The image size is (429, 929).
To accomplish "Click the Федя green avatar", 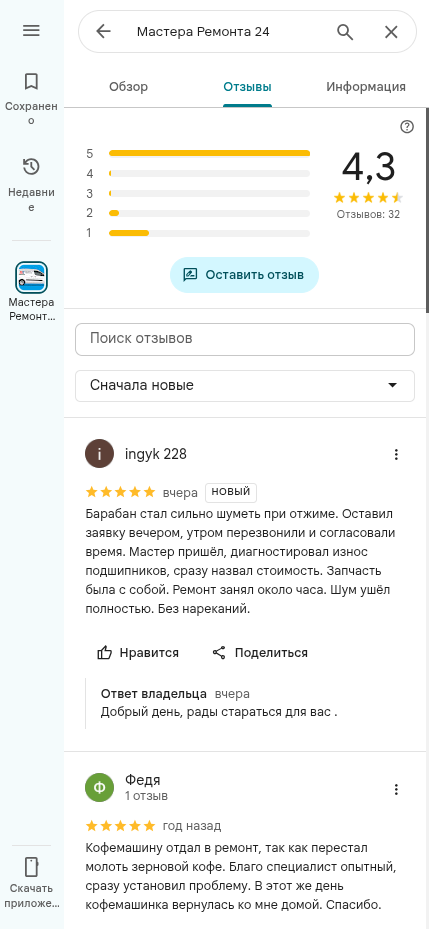I will tap(100, 787).
